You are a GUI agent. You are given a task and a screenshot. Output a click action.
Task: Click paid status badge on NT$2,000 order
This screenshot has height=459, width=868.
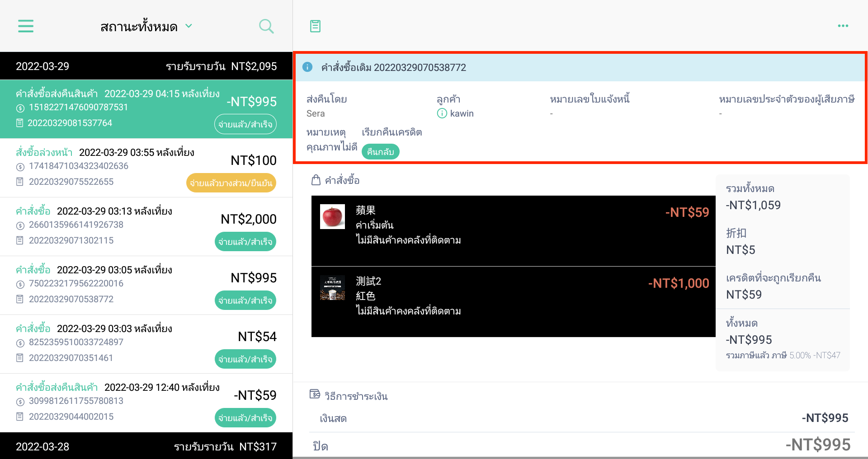point(245,242)
